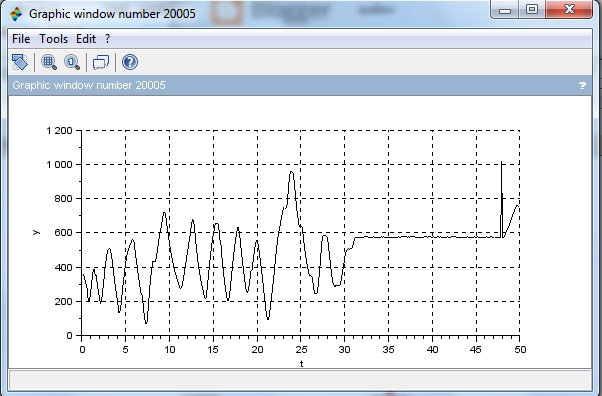Image resolution: width=602 pixels, height=396 pixels.
Task: Click the 'Graphic window number 20005' dock title
Action: click(x=89, y=85)
